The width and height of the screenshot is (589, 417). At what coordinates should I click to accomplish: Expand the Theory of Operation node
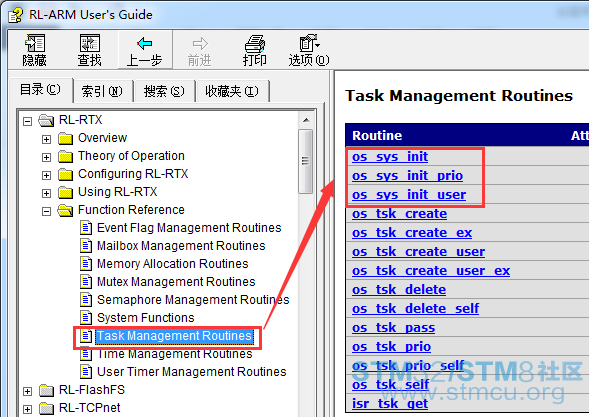coord(46,157)
